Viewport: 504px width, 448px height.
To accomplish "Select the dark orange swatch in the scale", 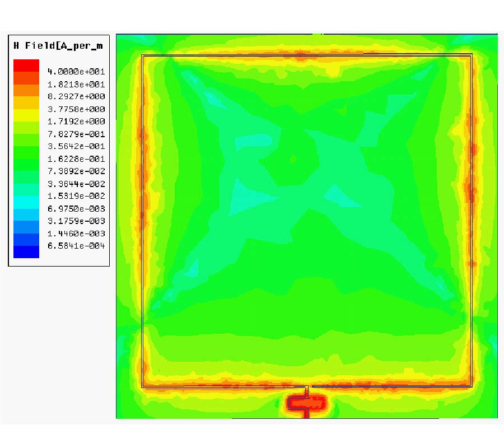I will pos(25,91).
